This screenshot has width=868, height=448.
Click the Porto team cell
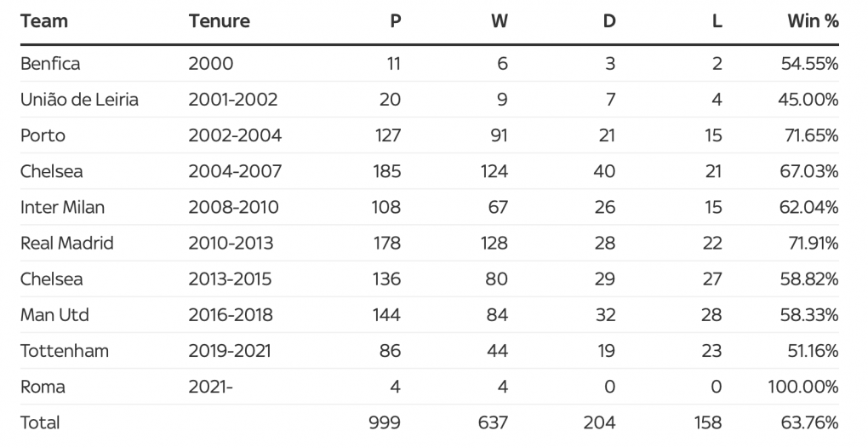click(43, 135)
